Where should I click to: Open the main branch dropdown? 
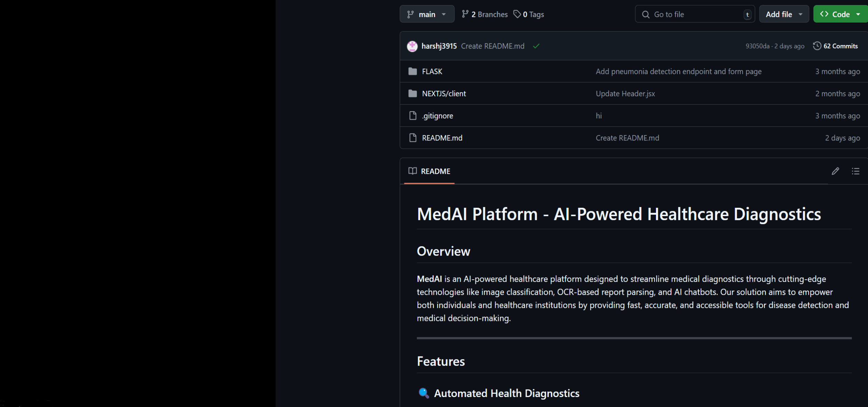427,14
